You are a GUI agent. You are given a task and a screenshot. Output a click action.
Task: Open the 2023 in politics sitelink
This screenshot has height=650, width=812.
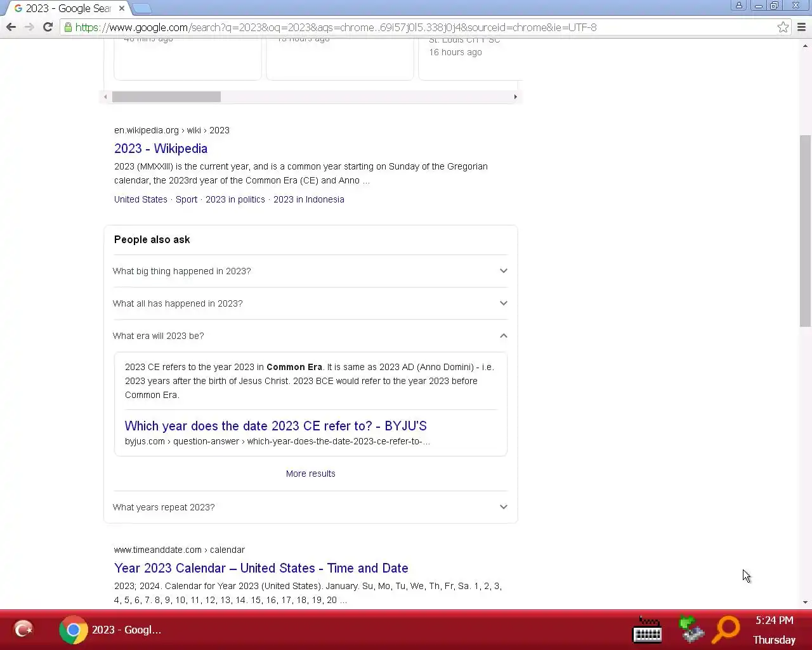(x=235, y=199)
